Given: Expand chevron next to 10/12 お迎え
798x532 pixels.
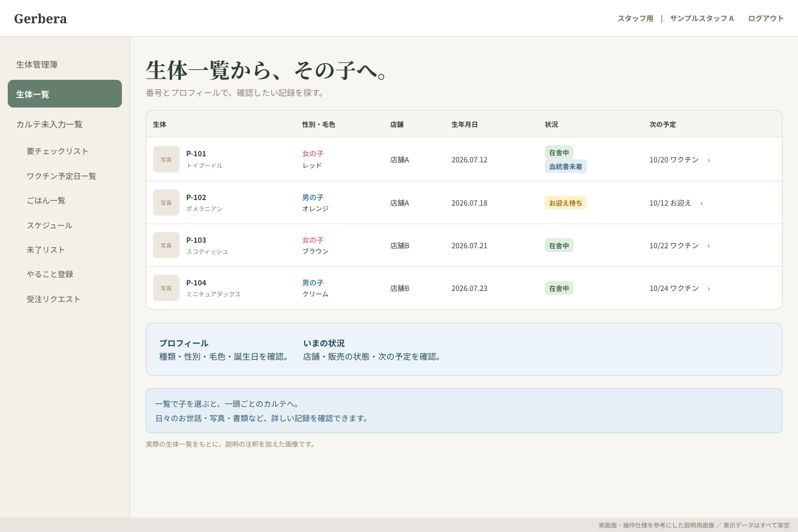Looking at the screenshot, I should click(x=702, y=203).
